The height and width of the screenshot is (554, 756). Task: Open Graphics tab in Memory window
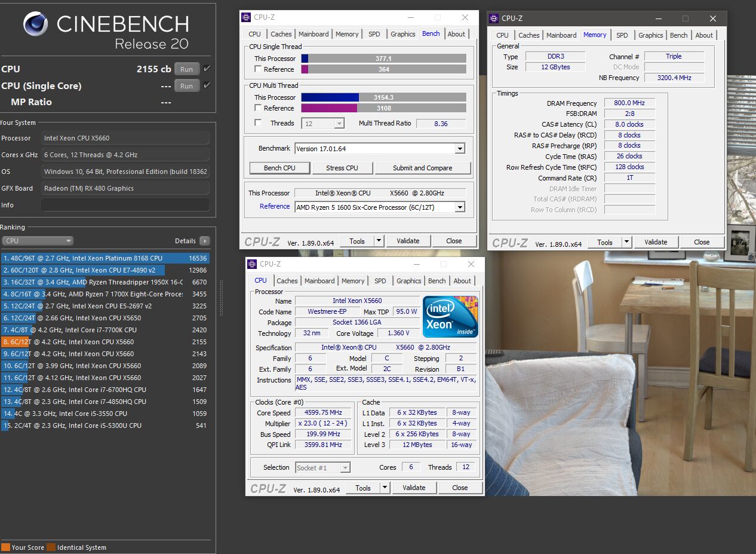pos(651,35)
